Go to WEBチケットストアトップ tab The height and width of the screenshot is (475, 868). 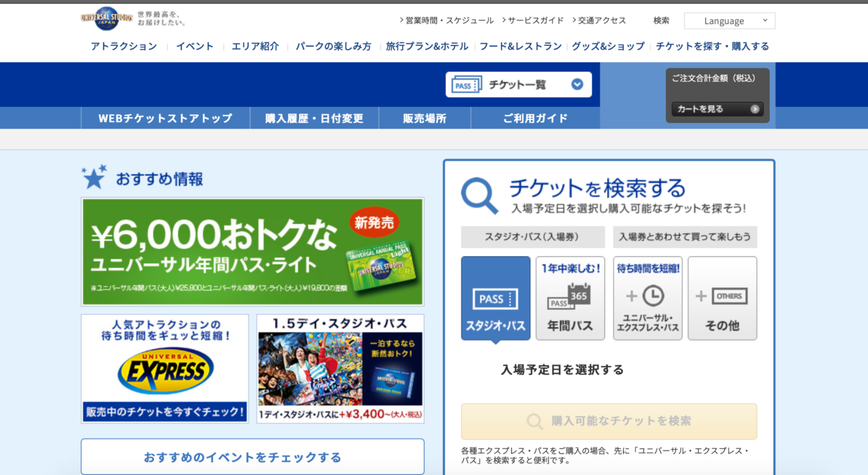tap(165, 118)
